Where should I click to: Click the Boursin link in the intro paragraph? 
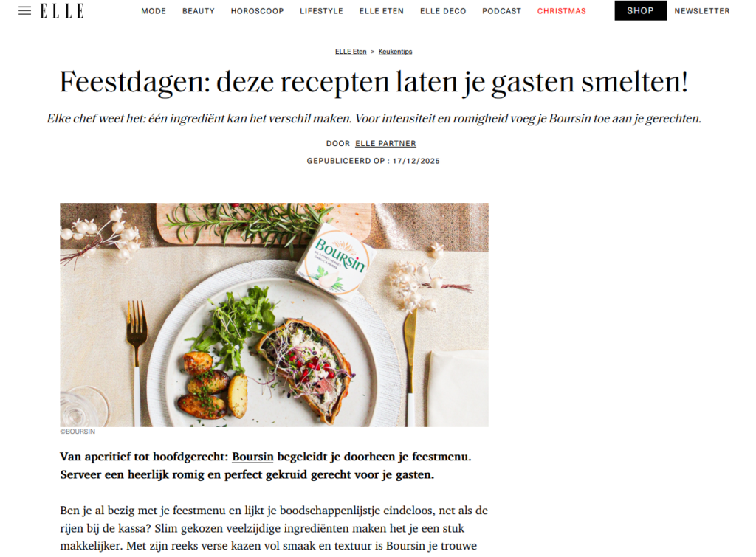point(252,456)
